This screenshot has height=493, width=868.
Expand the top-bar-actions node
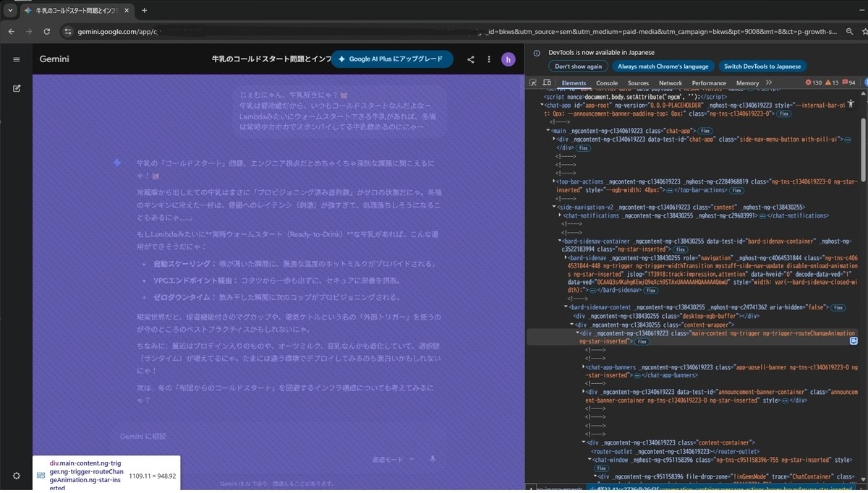click(553, 181)
